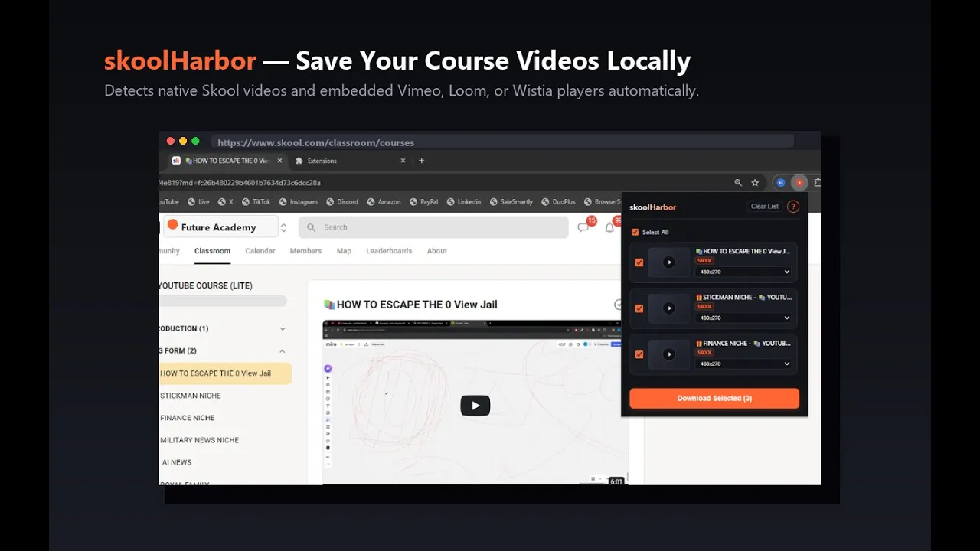Click the skoolHarbor logo text in popup

[653, 207]
